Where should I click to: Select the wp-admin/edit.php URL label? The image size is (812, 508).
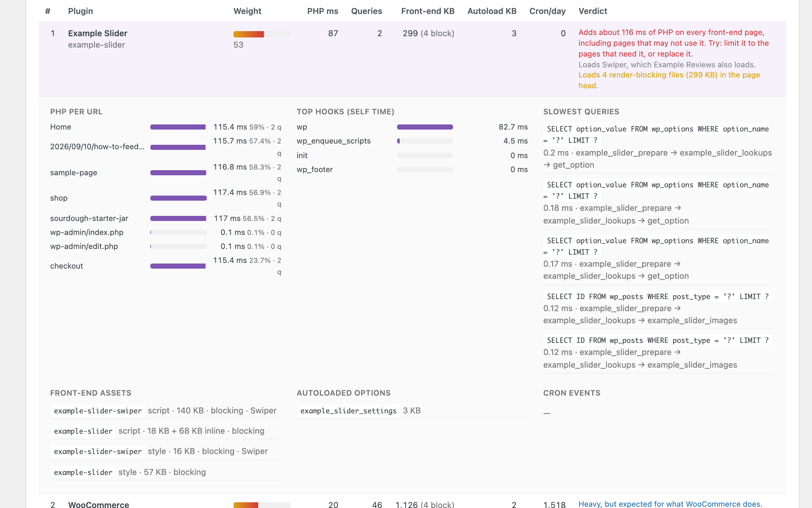point(84,246)
